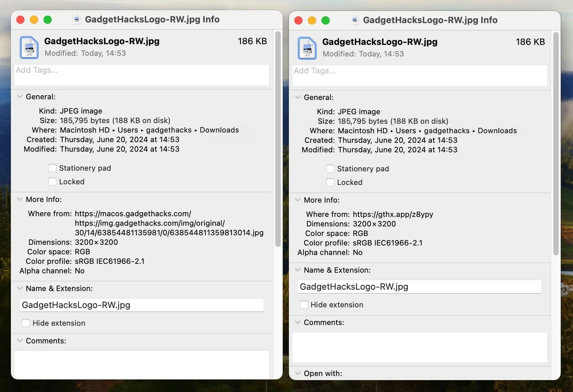This screenshot has height=392, width=573.
Task: Collapse Open with section in right window
Action: (298, 373)
